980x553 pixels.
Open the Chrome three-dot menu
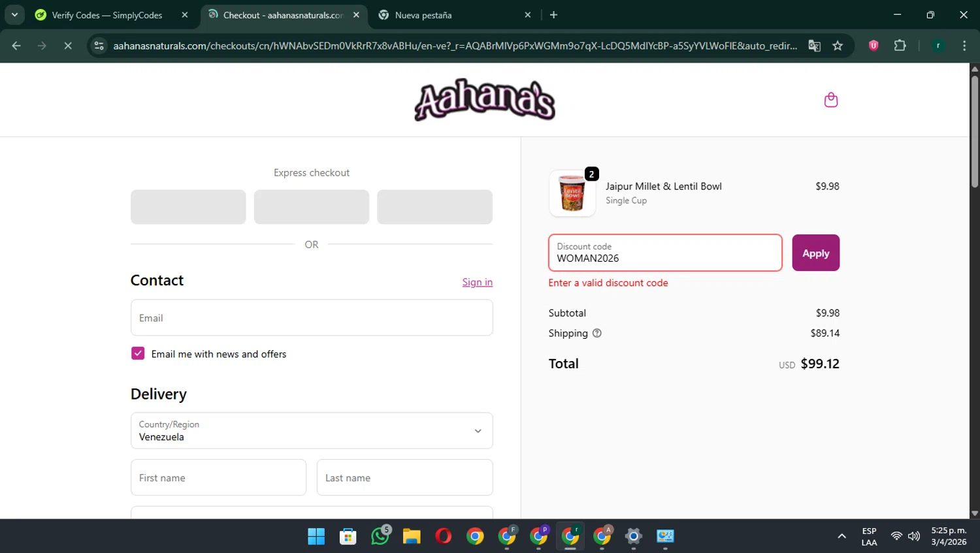tap(964, 46)
